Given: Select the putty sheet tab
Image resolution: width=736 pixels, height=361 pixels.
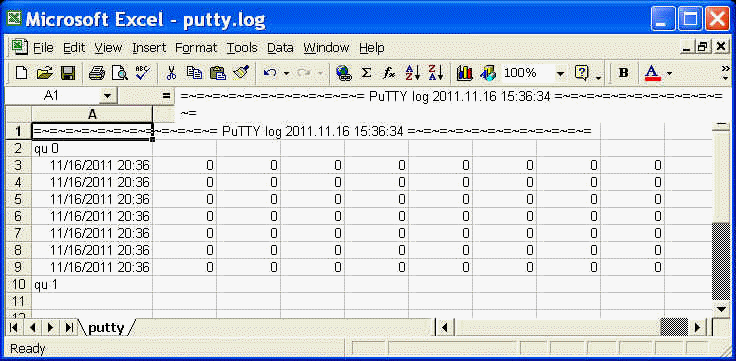Looking at the screenshot, I should pyautogui.click(x=106, y=327).
